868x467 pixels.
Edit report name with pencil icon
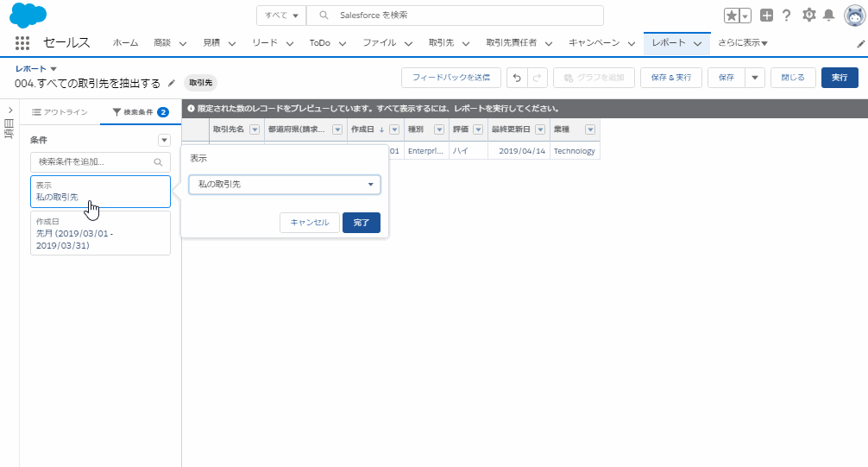click(172, 83)
